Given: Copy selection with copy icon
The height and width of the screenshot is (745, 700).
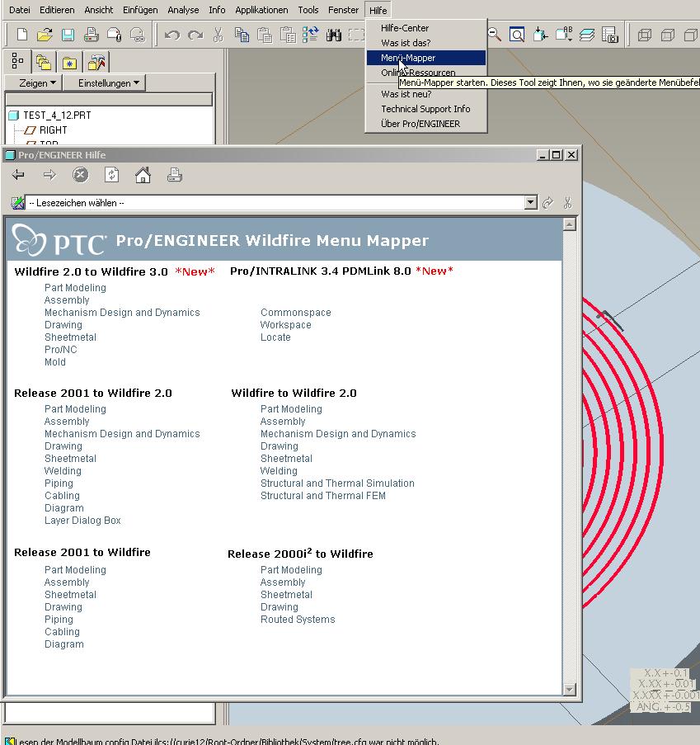Looking at the screenshot, I should click(242, 35).
